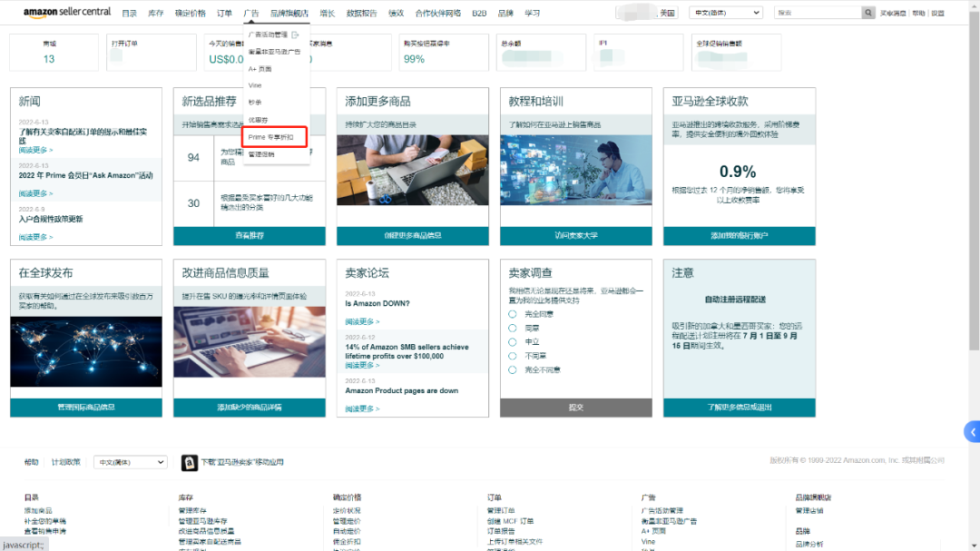Open the 目录 menu
This screenshot has height=551, width=980.
130,13
